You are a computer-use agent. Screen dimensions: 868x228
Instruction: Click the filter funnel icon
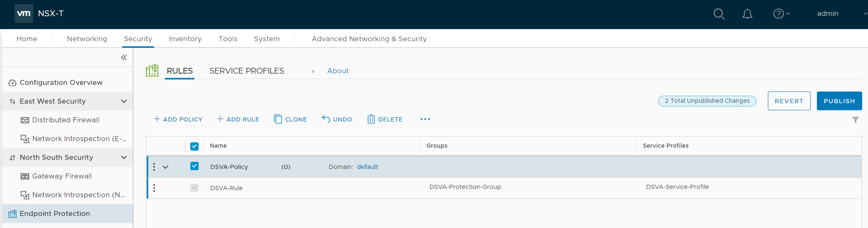click(855, 120)
